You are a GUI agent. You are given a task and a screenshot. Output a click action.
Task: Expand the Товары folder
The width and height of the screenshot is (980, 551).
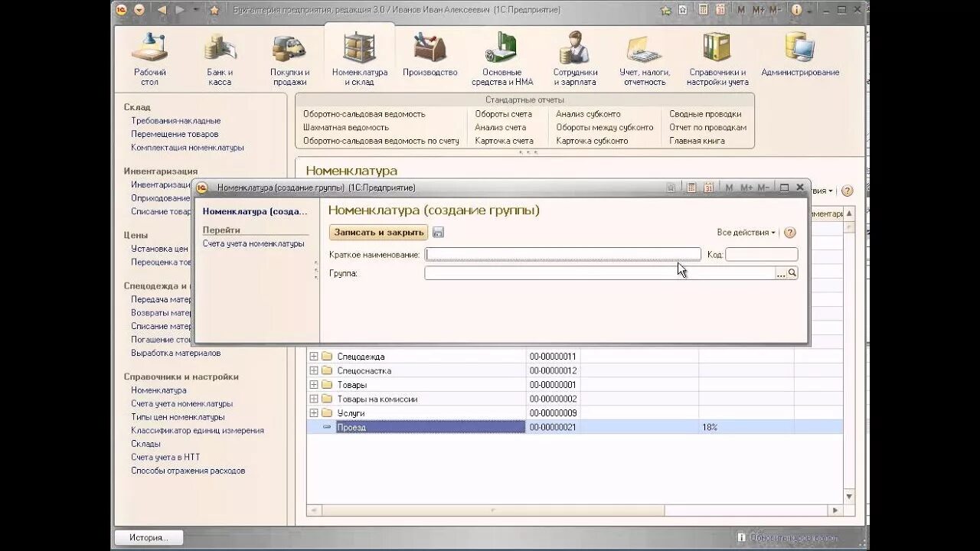click(x=314, y=385)
